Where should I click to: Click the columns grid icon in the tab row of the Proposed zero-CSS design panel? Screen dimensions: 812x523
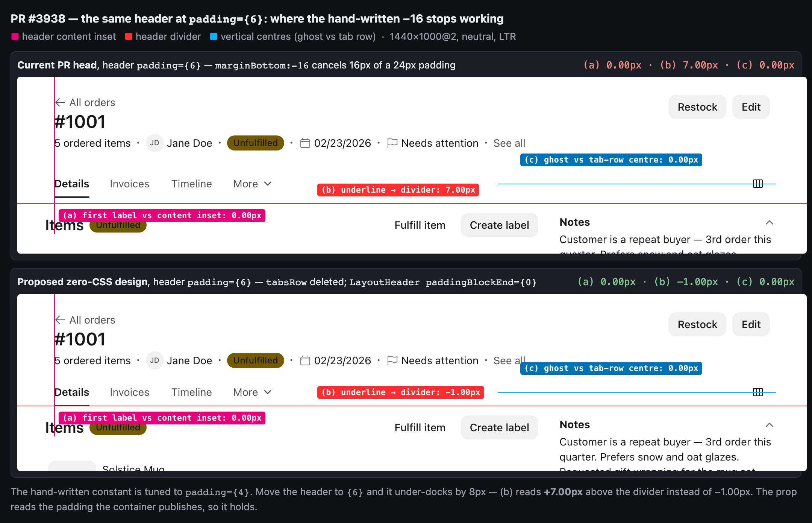click(758, 392)
